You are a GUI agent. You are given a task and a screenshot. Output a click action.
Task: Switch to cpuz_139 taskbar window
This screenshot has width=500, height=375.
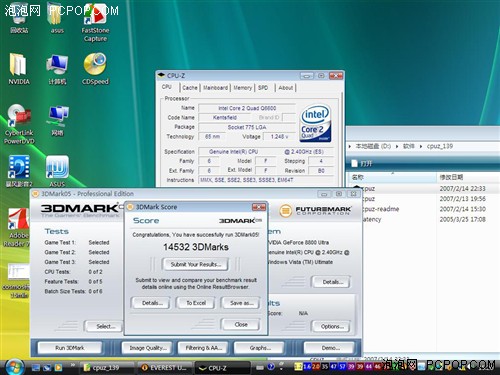[x=107, y=368]
